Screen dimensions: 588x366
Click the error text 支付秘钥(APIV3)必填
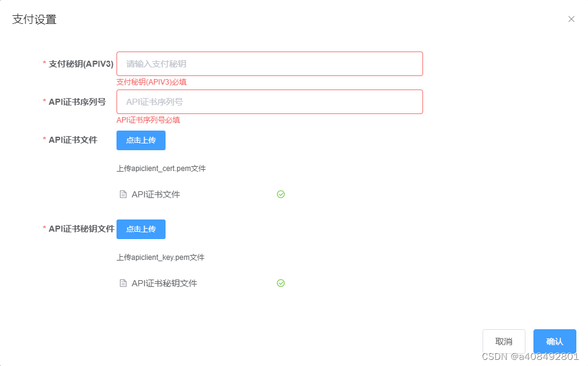coord(151,82)
